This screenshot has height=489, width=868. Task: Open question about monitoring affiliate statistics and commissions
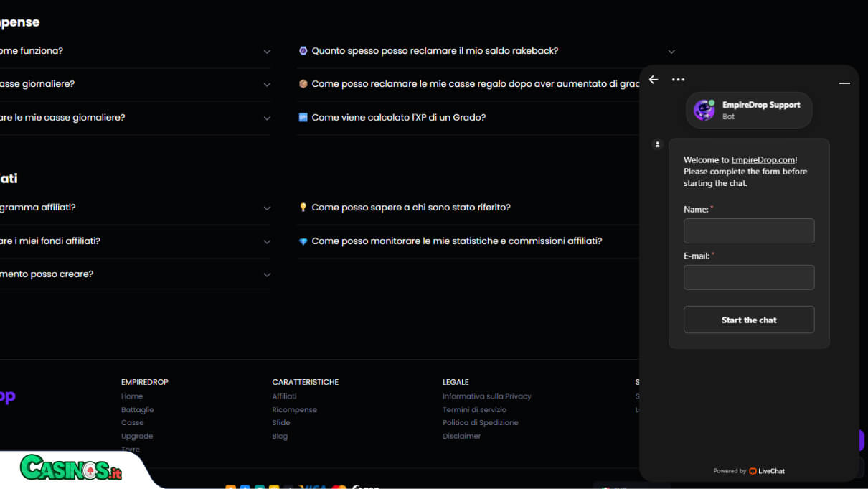457,241
